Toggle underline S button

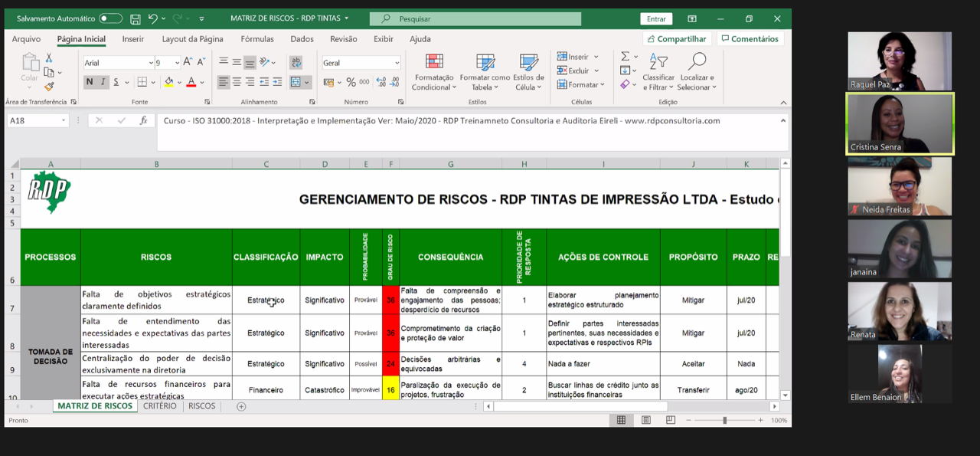(x=116, y=82)
